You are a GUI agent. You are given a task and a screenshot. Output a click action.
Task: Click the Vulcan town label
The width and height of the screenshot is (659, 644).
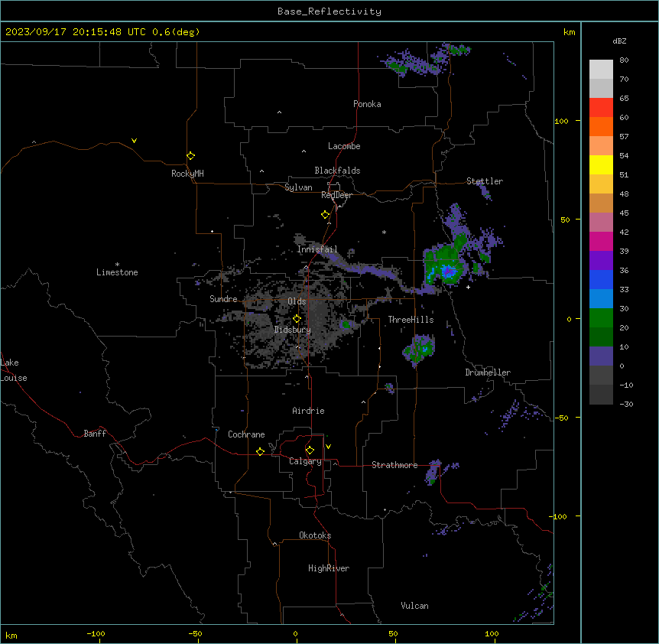[x=414, y=606]
